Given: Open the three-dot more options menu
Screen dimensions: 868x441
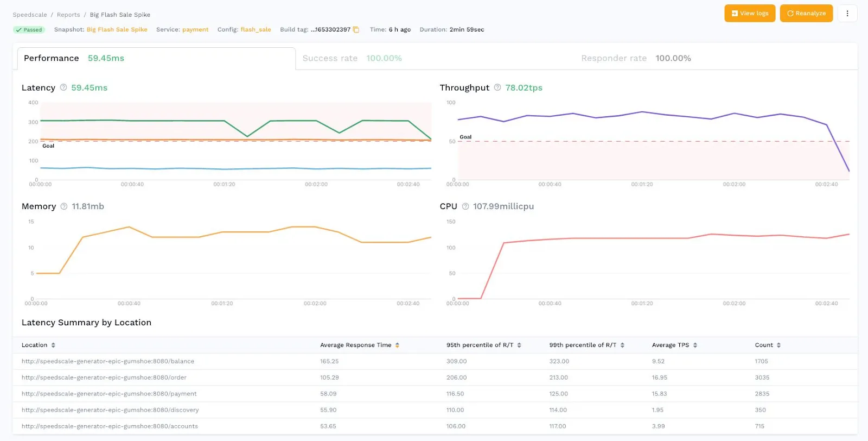Looking at the screenshot, I should point(847,14).
